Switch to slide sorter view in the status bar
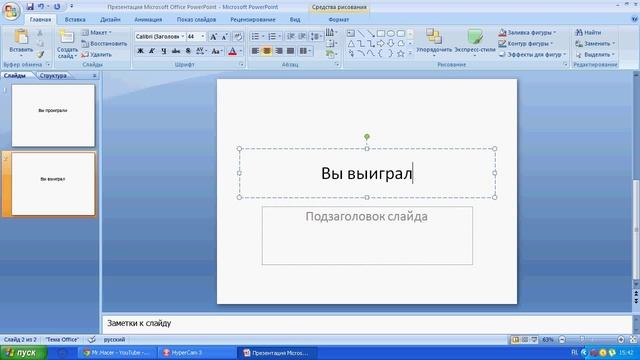This screenshot has width=640, height=360. coord(524,340)
